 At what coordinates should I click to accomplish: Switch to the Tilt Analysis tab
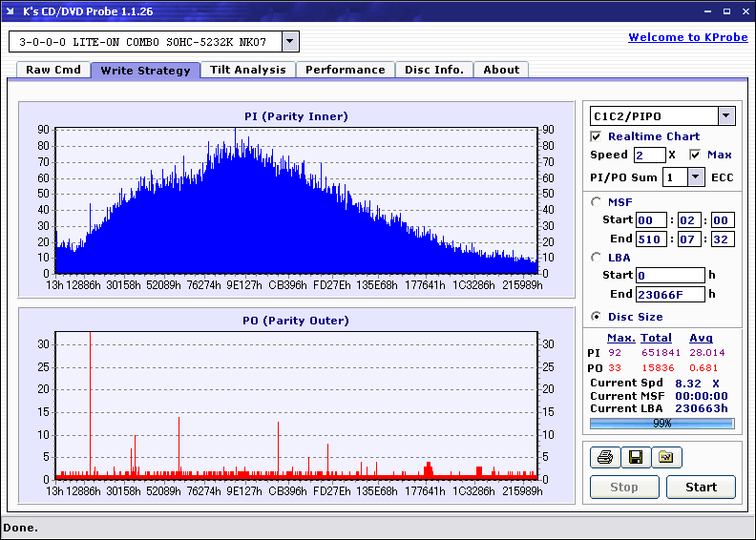(248, 70)
